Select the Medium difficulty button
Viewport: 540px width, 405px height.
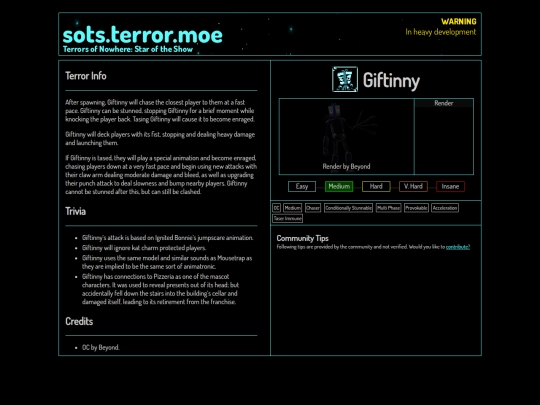(x=339, y=186)
